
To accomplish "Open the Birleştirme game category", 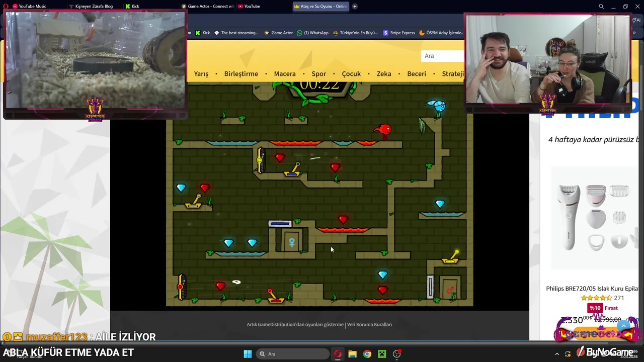I will [x=241, y=74].
